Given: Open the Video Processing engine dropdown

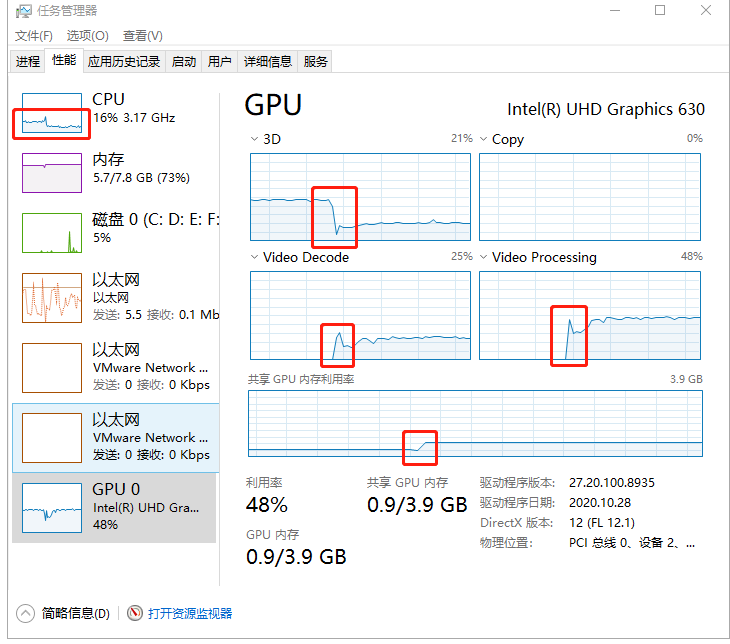Looking at the screenshot, I should click(x=484, y=257).
